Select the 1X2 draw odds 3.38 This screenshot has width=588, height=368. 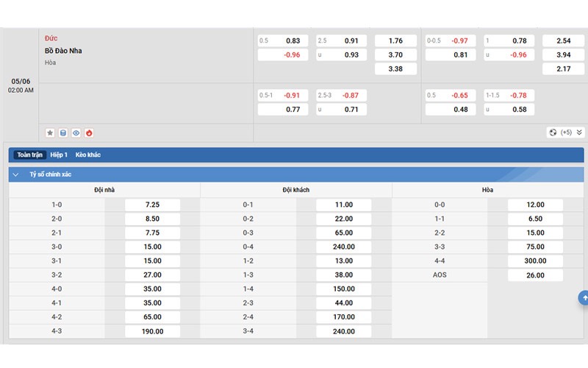tap(395, 69)
